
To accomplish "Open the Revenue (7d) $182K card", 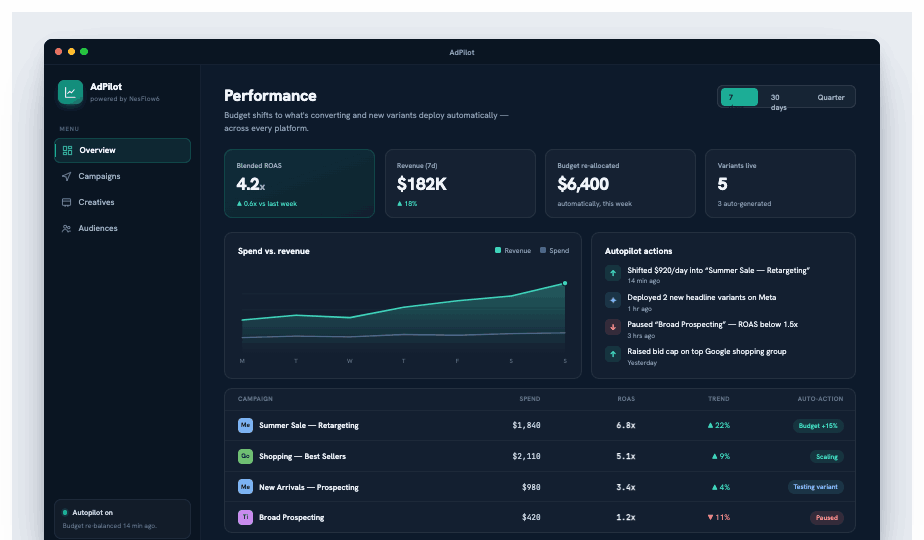I will [x=460, y=183].
